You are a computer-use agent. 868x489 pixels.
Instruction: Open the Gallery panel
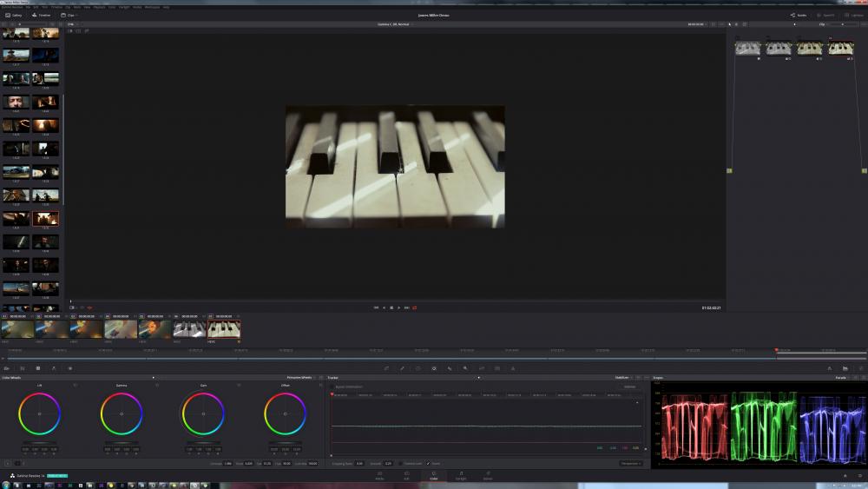point(13,15)
